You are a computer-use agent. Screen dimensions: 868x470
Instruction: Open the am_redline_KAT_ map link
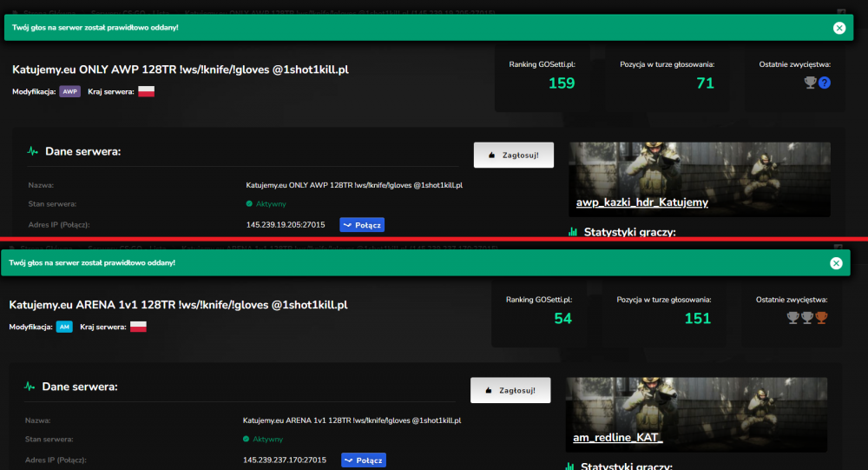(x=618, y=437)
